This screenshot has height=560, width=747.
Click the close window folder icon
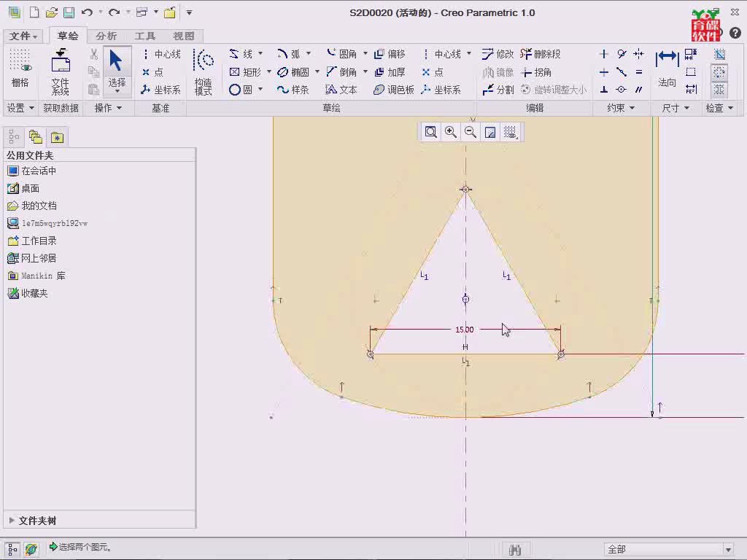click(169, 12)
